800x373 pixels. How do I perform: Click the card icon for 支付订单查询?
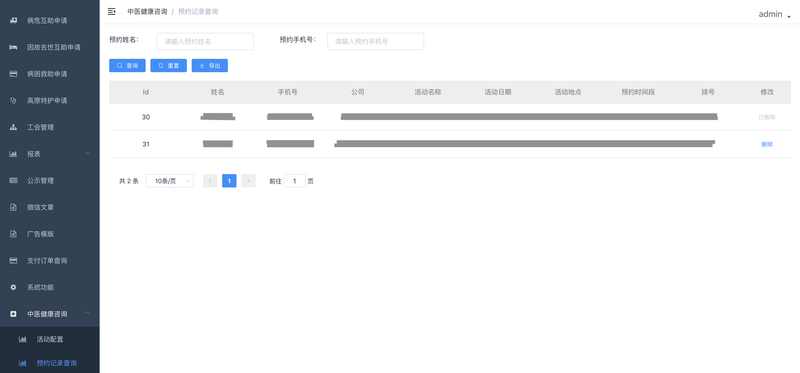click(14, 261)
